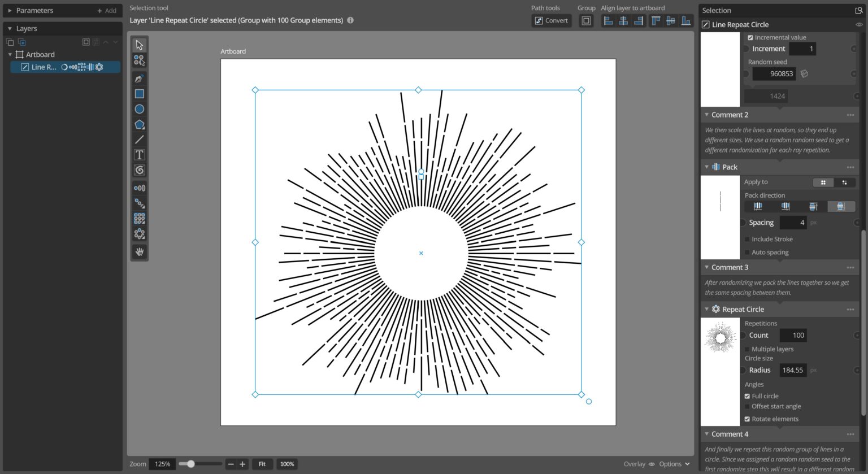Image resolution: width=868 pixels, height=474 pixels.
Task: Click the Group icon in the top bar
Action: coord(586,20)
